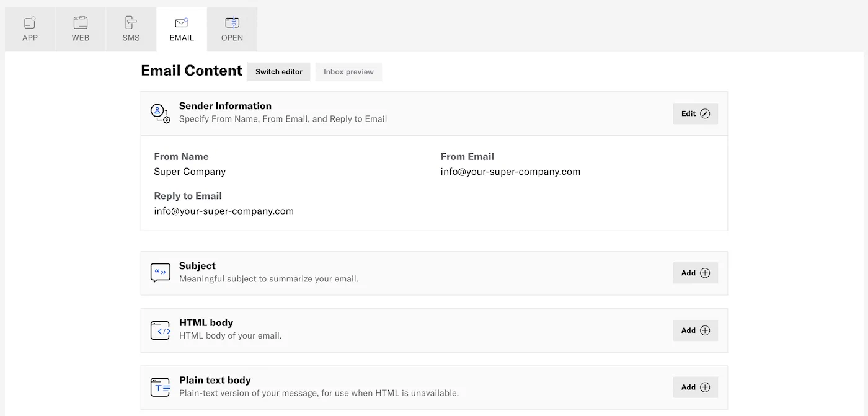Click the plus icon beside Subject

704,273
